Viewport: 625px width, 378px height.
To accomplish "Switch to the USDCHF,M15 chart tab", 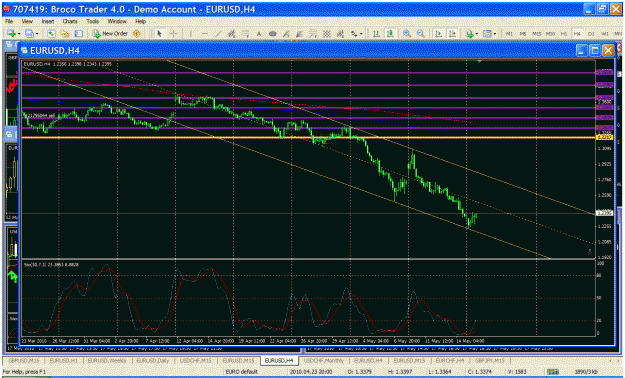I will point(196,360).
